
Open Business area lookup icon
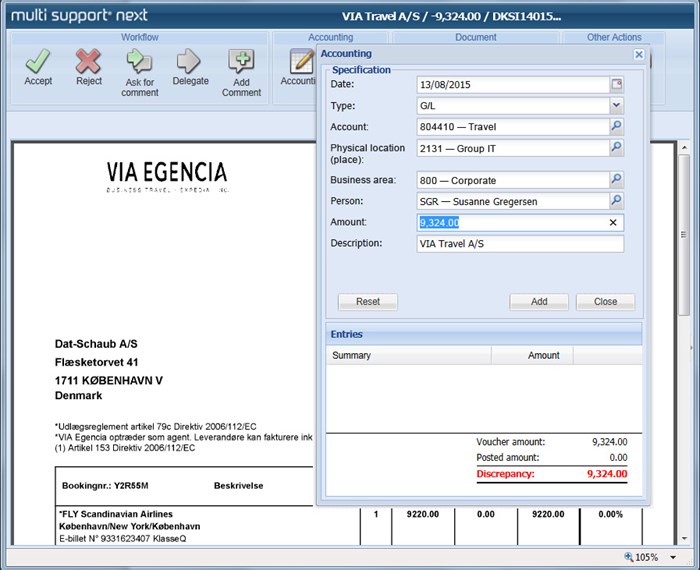coord(617,180)
